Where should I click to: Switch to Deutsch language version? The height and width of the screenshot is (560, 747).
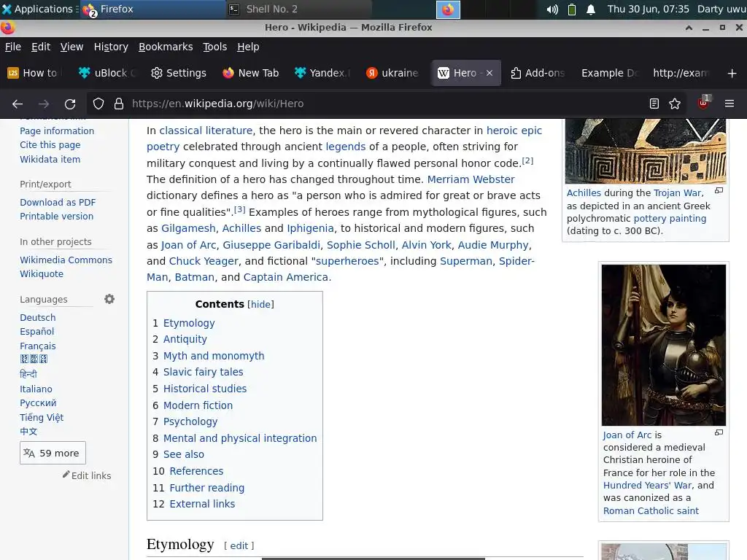click(38, 318)
